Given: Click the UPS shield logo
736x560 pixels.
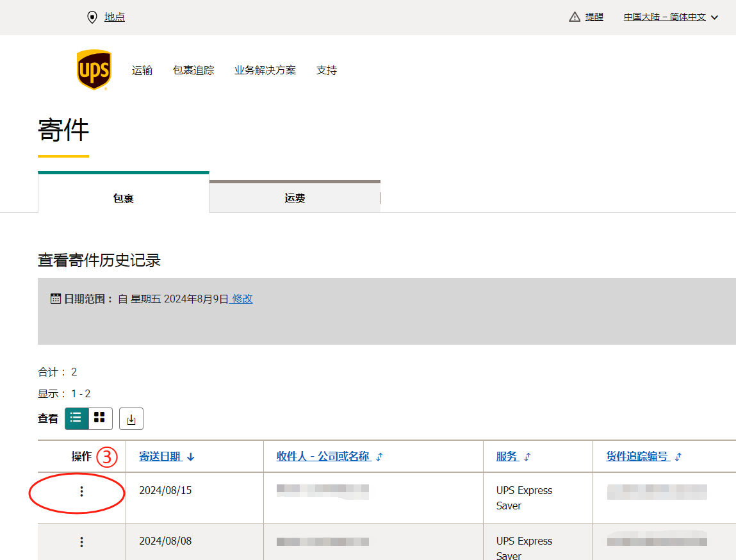Looking at the screenshot, I should (94, 70).
